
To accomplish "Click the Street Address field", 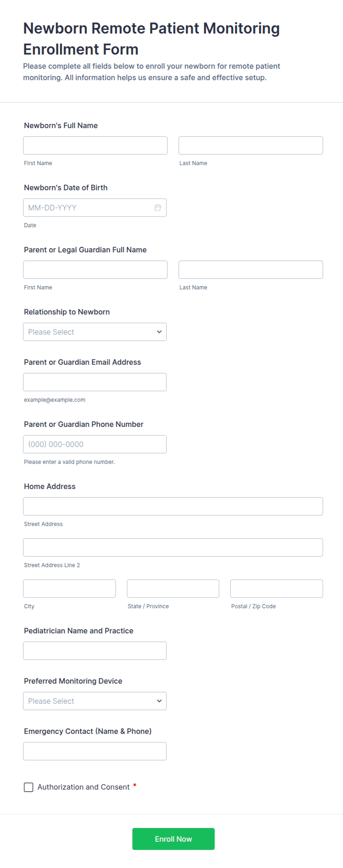I will 173,507.
